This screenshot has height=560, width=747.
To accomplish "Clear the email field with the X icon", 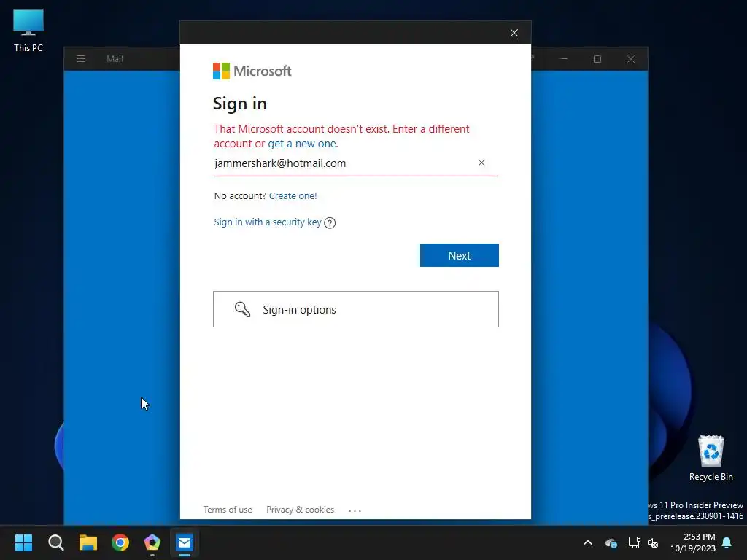I will (481, 163).
